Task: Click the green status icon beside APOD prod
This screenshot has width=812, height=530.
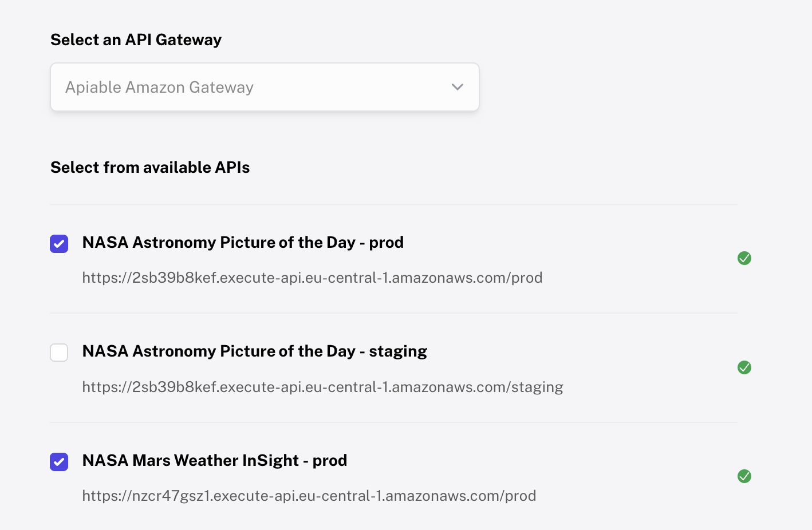Action: click(x=744, y=258)
